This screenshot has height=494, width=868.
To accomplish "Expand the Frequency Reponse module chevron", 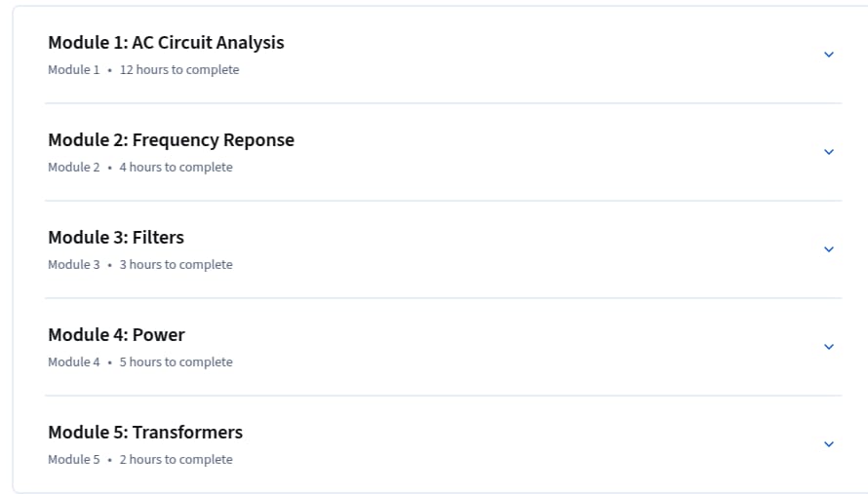I will pos(829,152).
